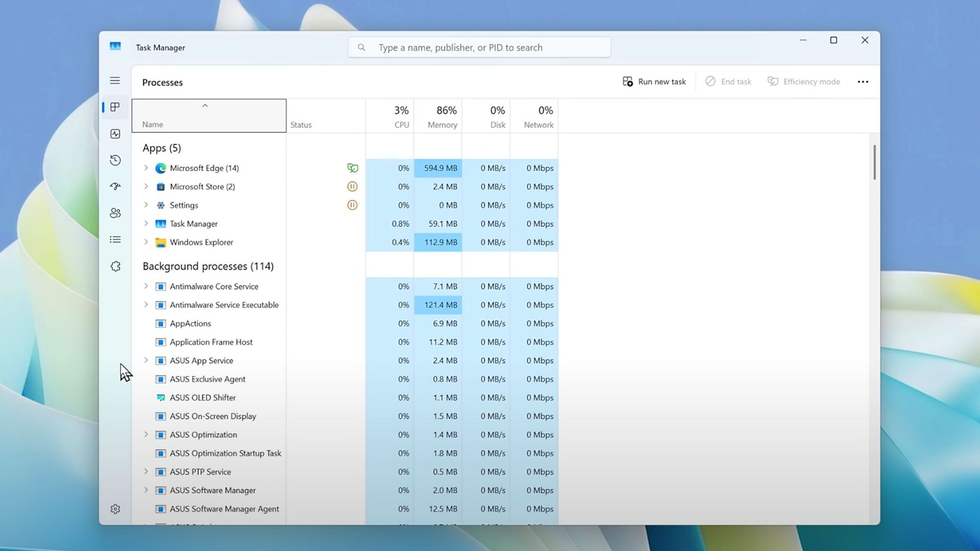This screenshot has width=980, height=551.
Task: Expand Antimalware Core Service
Action: (x=146, y=286)
